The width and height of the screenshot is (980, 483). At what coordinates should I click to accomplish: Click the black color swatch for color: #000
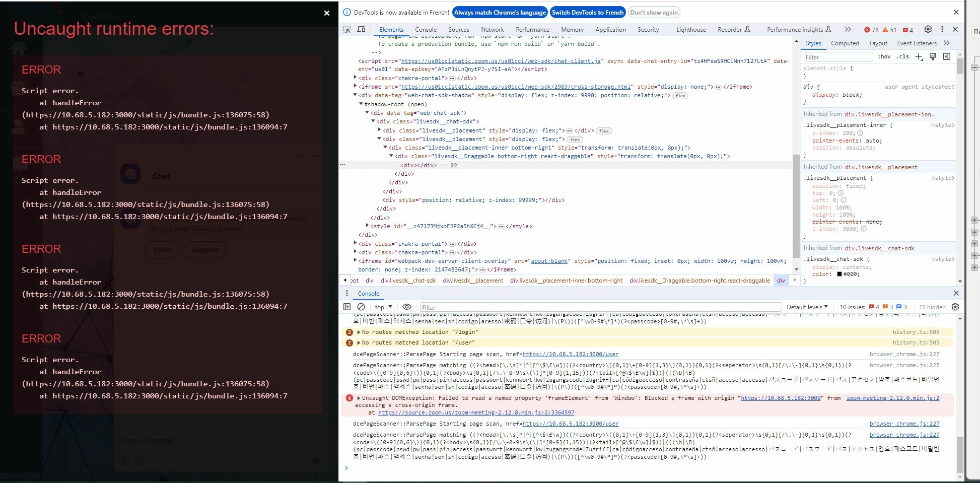(839, 274)
